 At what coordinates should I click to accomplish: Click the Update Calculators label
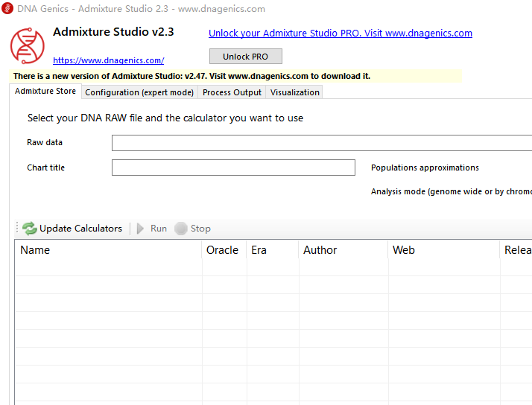[80, 229]
